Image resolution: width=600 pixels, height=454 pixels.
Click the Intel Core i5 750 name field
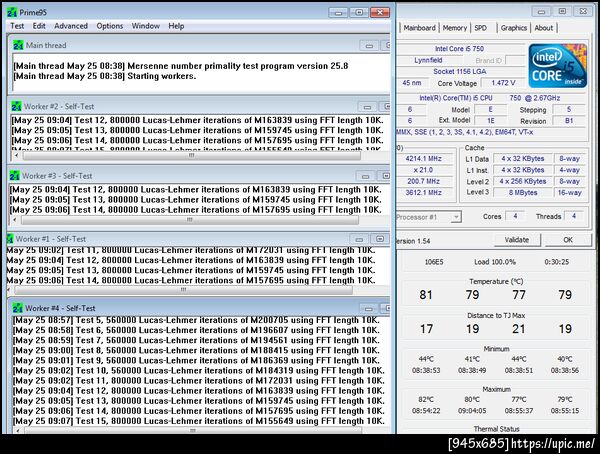(459, 49)
